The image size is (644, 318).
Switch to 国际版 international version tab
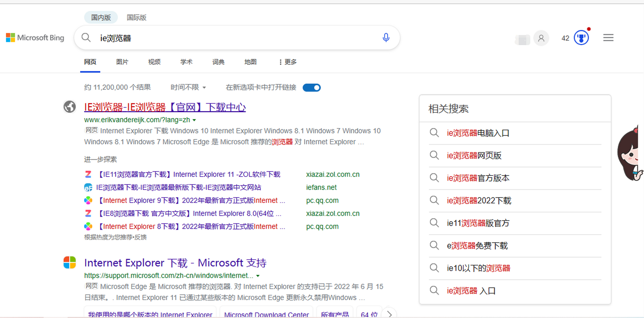pyautogui.click(x=137, y=17)
